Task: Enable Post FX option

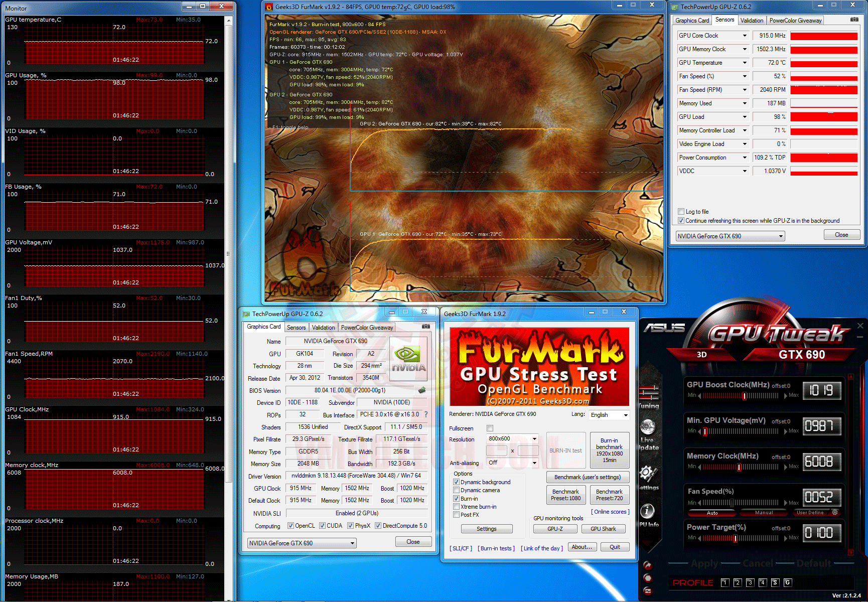Action: [x=456, y=515]
